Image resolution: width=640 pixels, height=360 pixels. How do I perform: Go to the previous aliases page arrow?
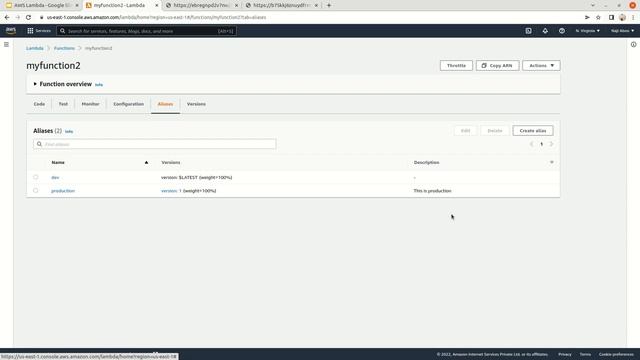pyautogui.click(x=531, y=144)
